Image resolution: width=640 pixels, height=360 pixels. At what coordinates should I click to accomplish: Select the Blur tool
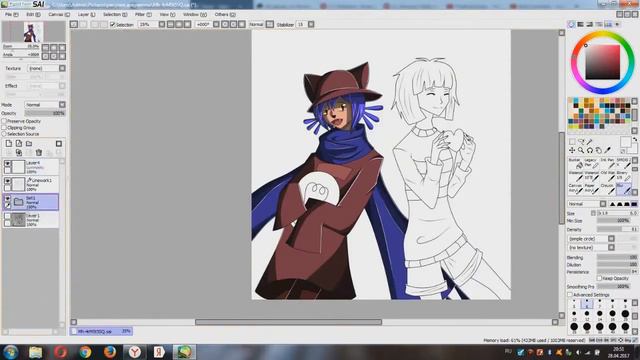click(623, 189)
